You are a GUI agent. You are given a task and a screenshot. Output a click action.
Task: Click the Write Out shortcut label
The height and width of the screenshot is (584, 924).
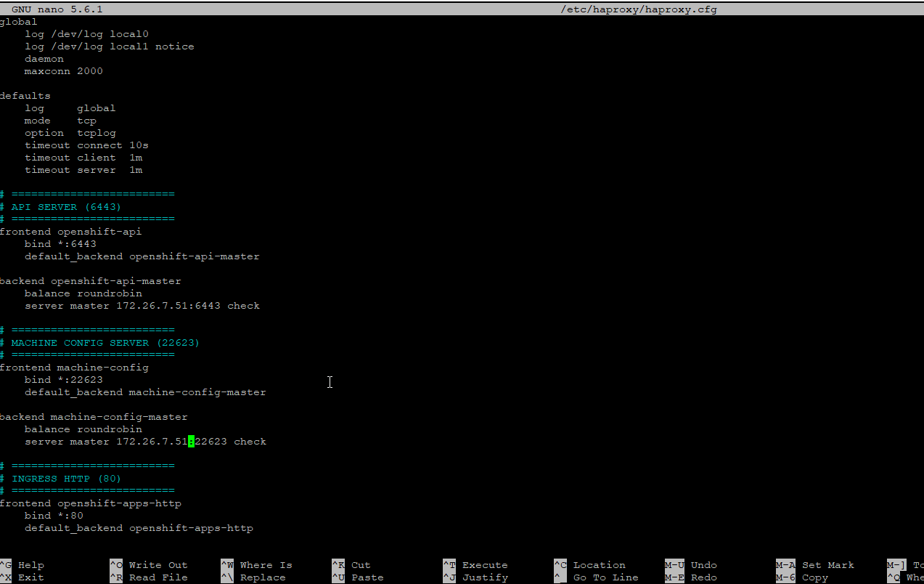tap(158, 565)
